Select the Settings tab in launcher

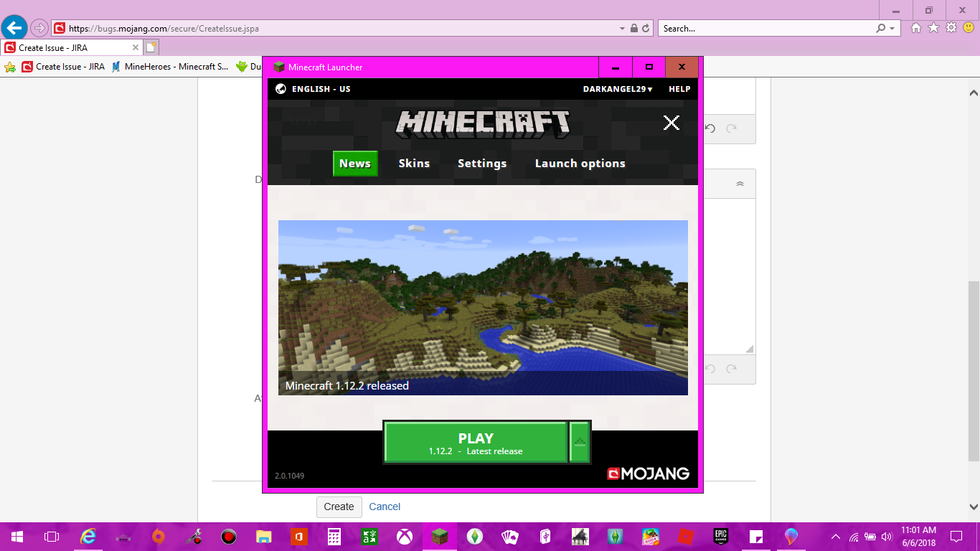[482, 164]
